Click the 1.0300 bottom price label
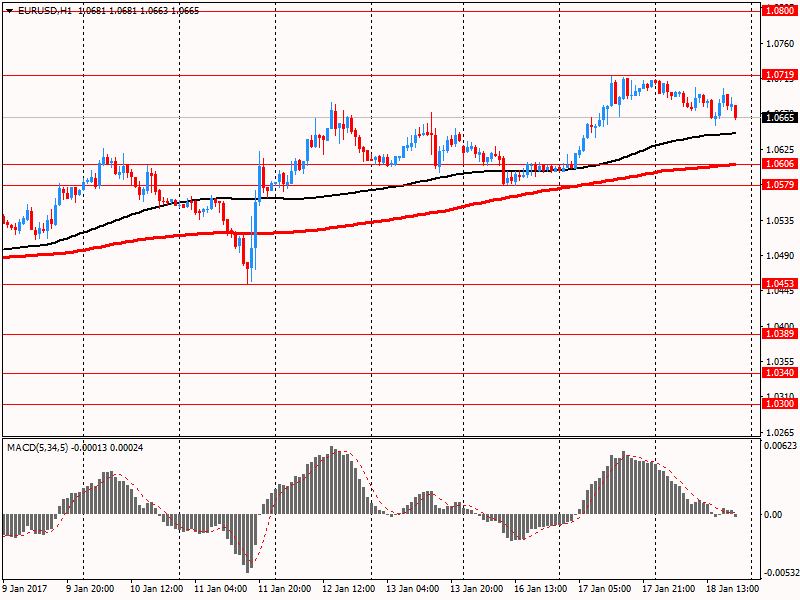 (x=778, y=404)
